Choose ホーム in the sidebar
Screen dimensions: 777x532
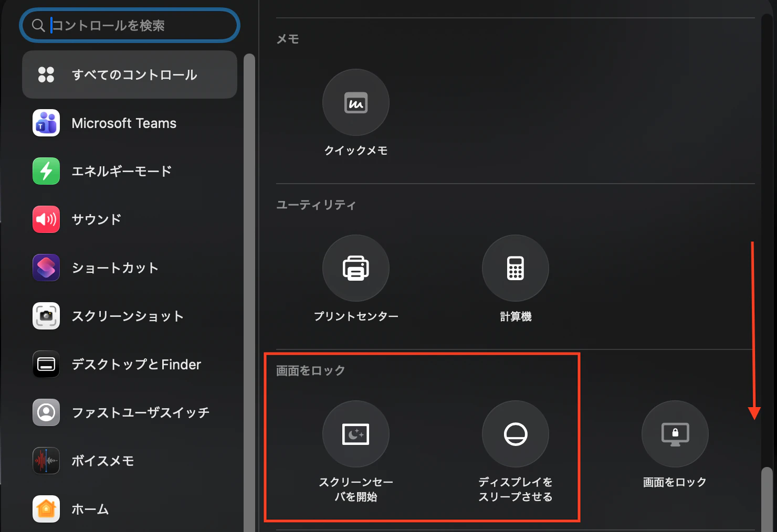point(130,509)
